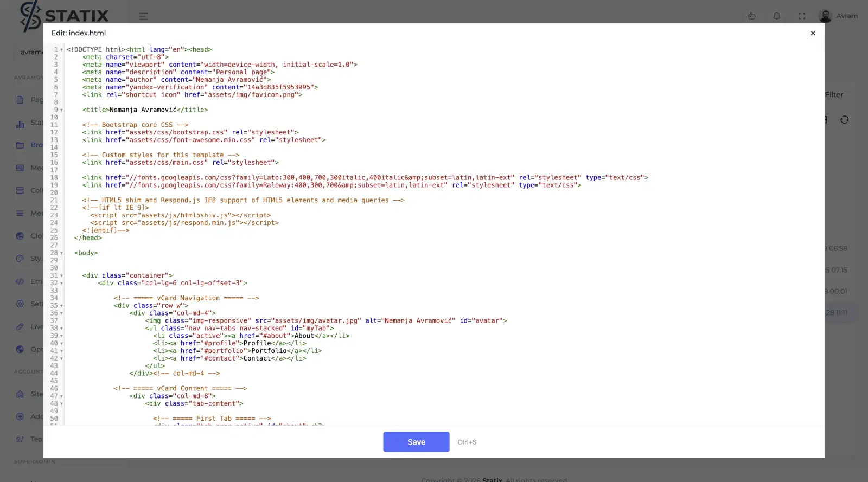Toggle the weather-style theme icon in header
This screenshot has width=868, height=482.
[x=751, y=16]
